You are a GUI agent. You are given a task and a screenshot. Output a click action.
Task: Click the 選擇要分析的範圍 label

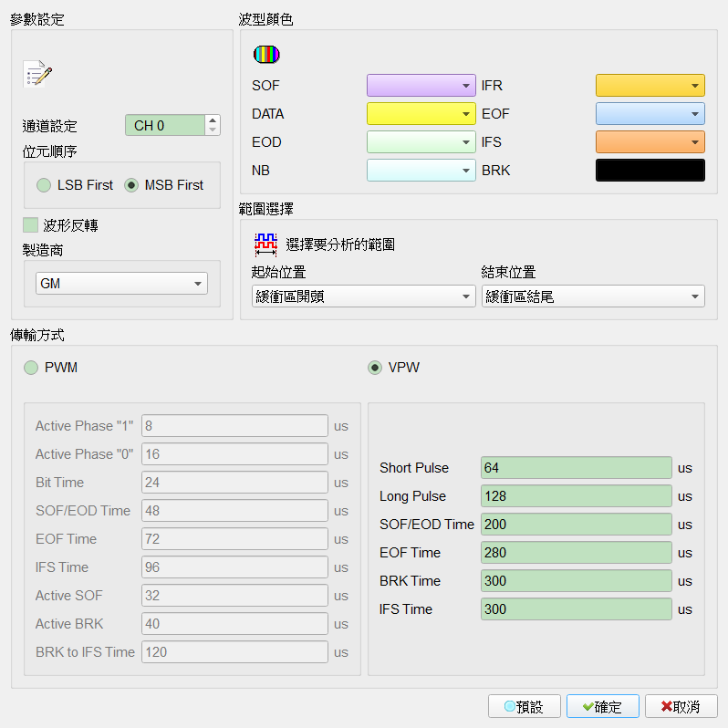tap(340, 244)
